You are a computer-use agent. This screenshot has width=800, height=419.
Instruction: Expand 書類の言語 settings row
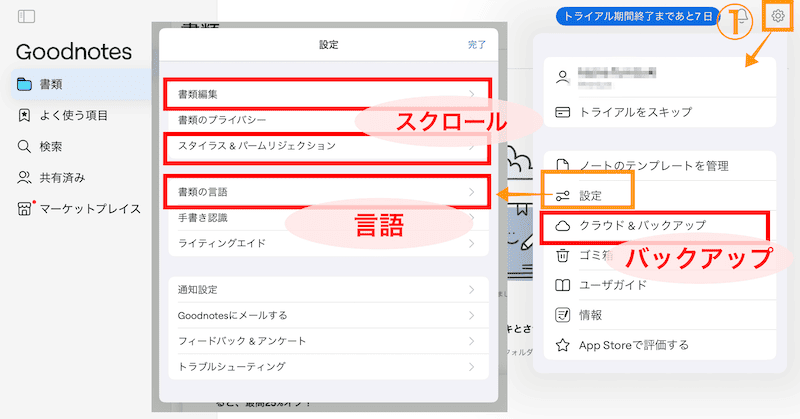pos(327,190)
